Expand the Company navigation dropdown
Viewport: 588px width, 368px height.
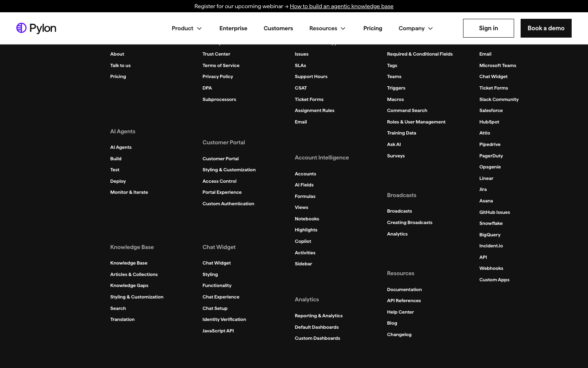tap(416, 28)
